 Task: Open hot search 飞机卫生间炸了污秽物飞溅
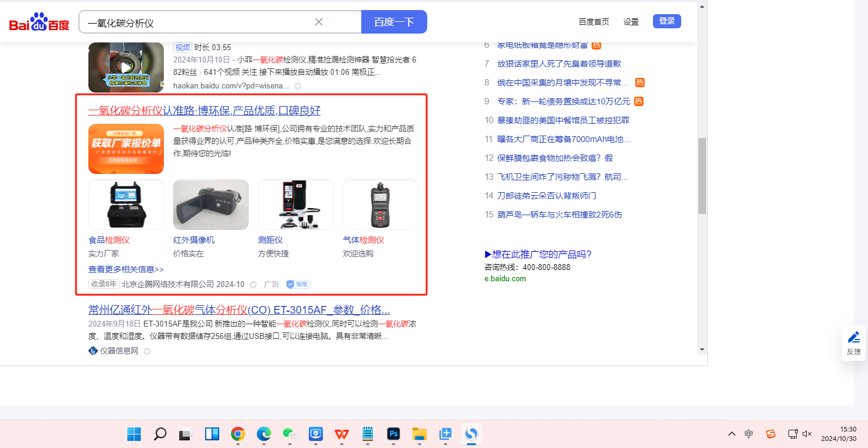click(563, 177)
